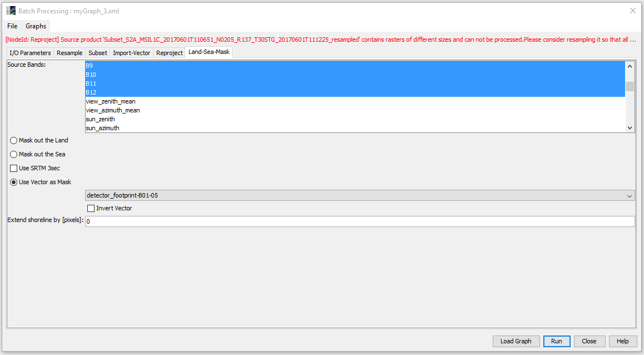Switch to the Resample tab
This screenshot has width=644, height=355.
click(70, 53)
